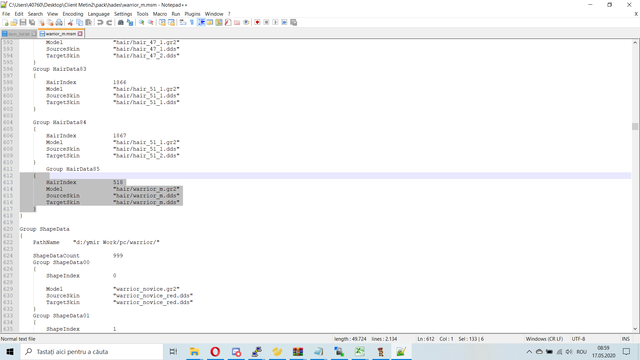
Task: Close the inactive first tab with its X
Action: [x=34, y=34]
